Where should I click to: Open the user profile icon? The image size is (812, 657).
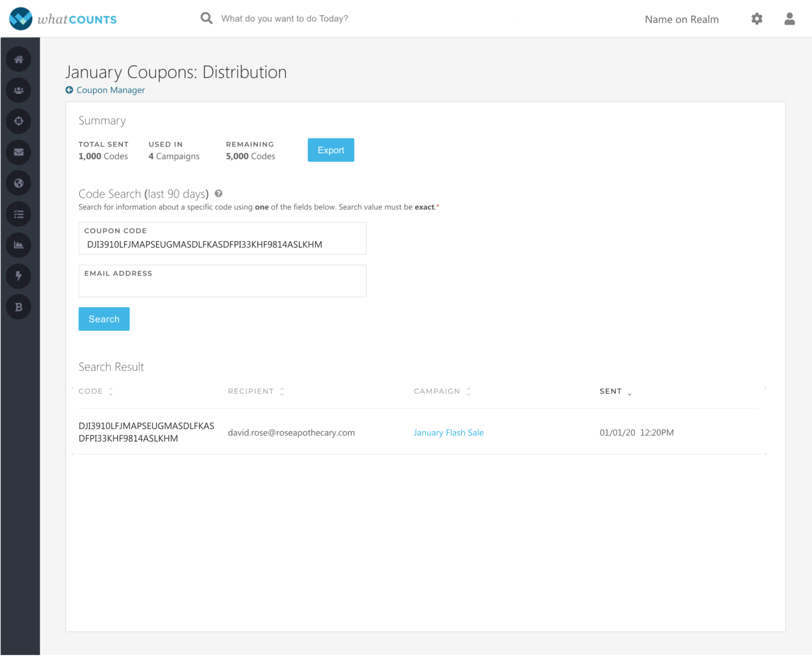pos(789,19)
